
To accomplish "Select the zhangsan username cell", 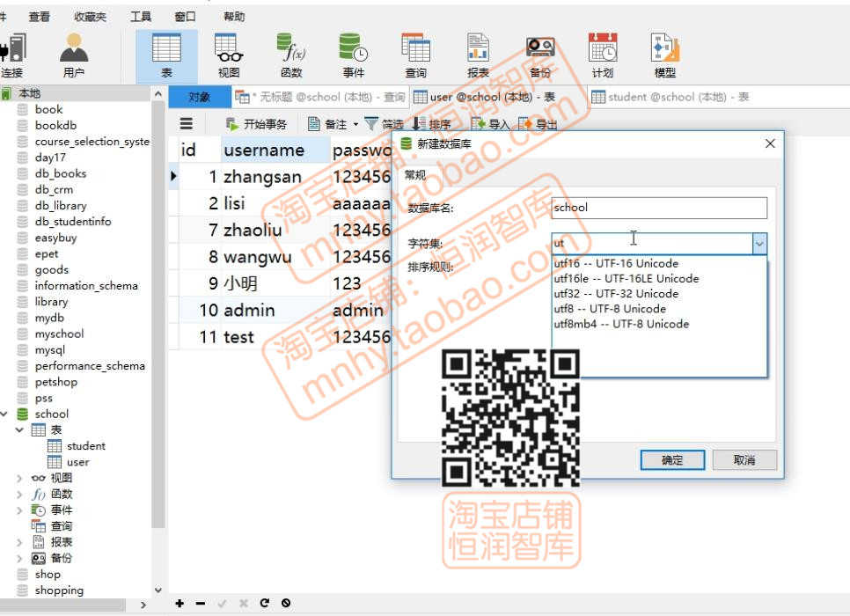I will (275, 177).
